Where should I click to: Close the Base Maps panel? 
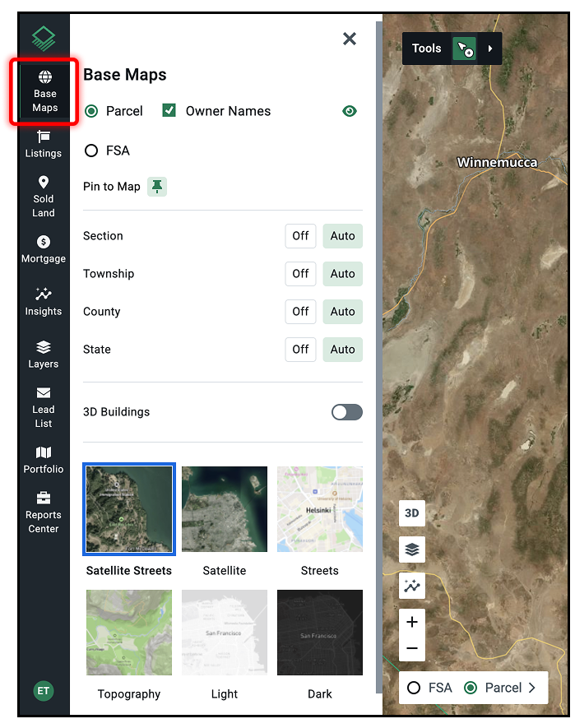point(350,39)
